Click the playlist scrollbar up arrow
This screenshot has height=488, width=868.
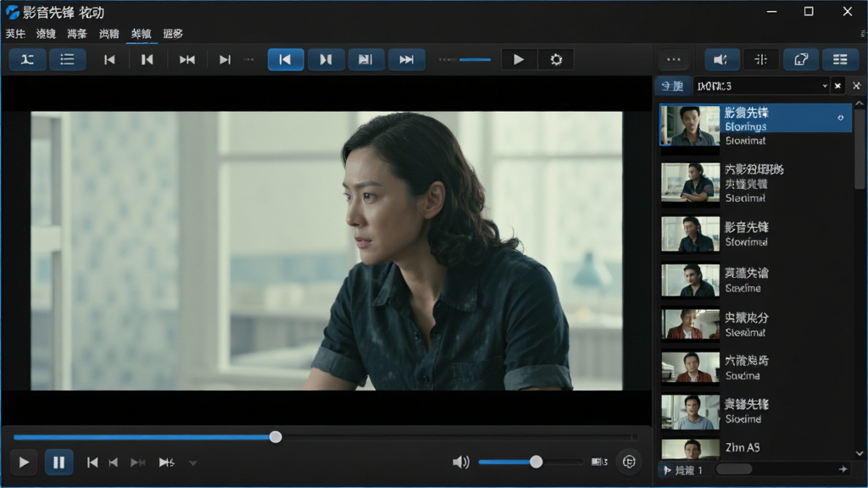click(860, 103)
